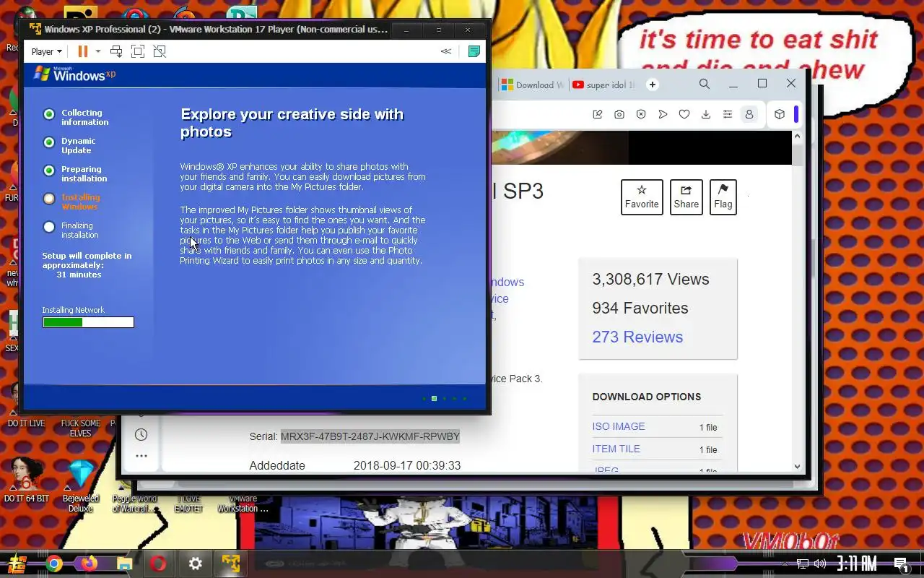924x578 pixels.
Task: Click the Dynamic Update setup step indicator
Action: pyautogui.click(x=49, y=142)
